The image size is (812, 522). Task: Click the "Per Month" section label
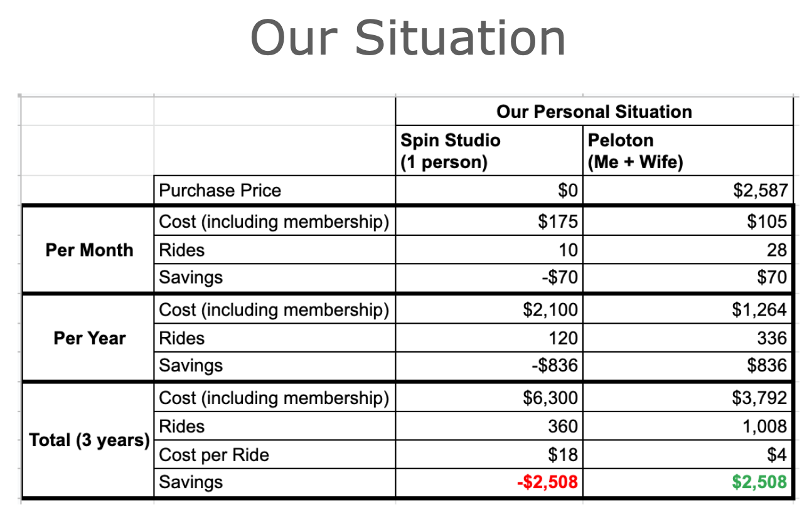tap(89, 250)
